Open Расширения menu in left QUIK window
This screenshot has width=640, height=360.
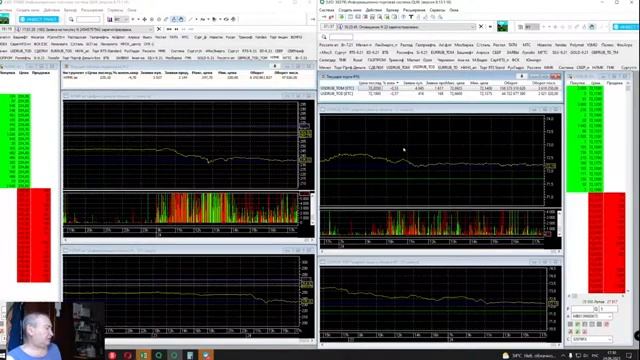point(92,10)
